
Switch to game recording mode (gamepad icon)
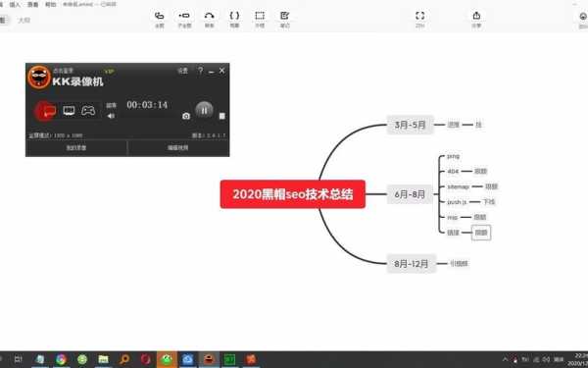(88, 110)
